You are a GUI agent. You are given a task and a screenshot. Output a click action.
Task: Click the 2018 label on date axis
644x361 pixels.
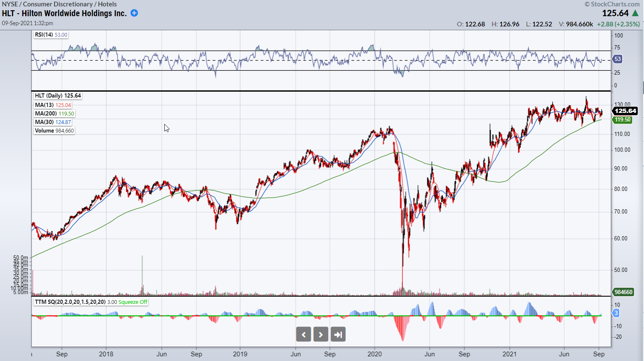[x=106, y=354]
